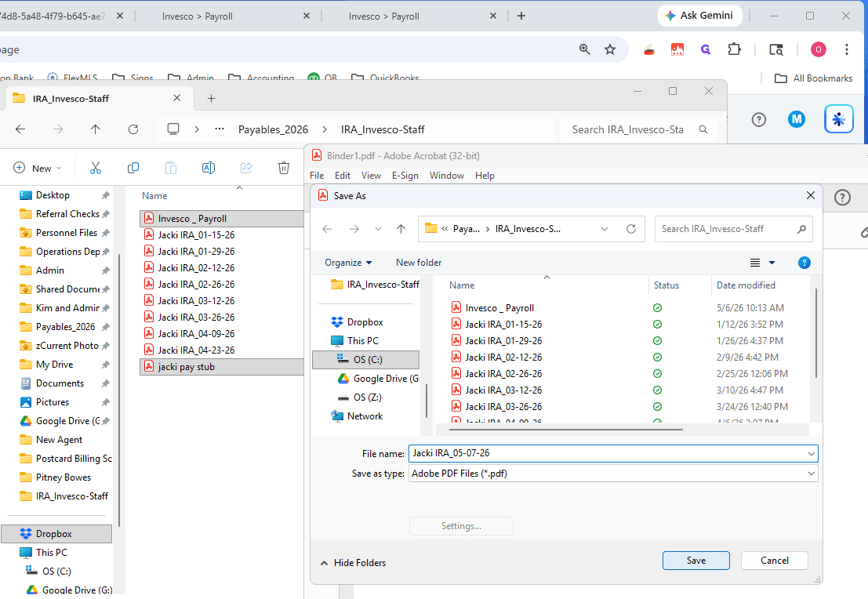The height and width of the screenshot is (599, 868).
Task: Add new tab in File Explorer
Action: click(x=211, y=99)
